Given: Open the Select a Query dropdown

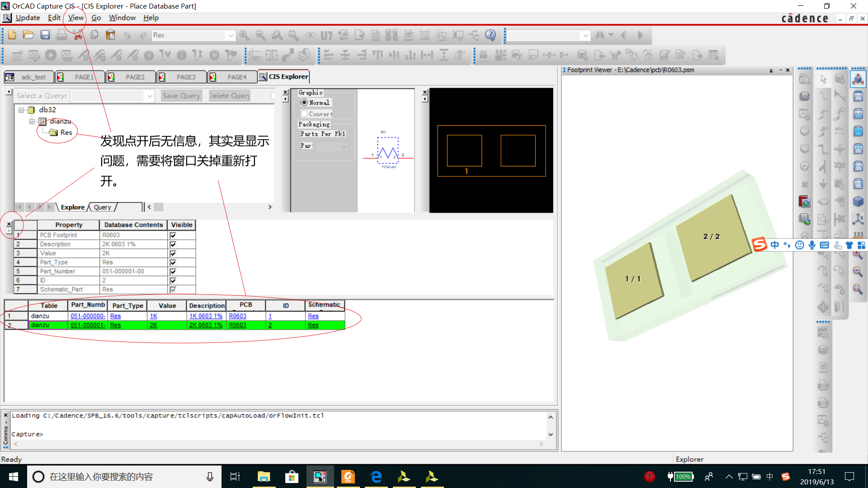Looking at the screenshot, I should tap(150, 96).
